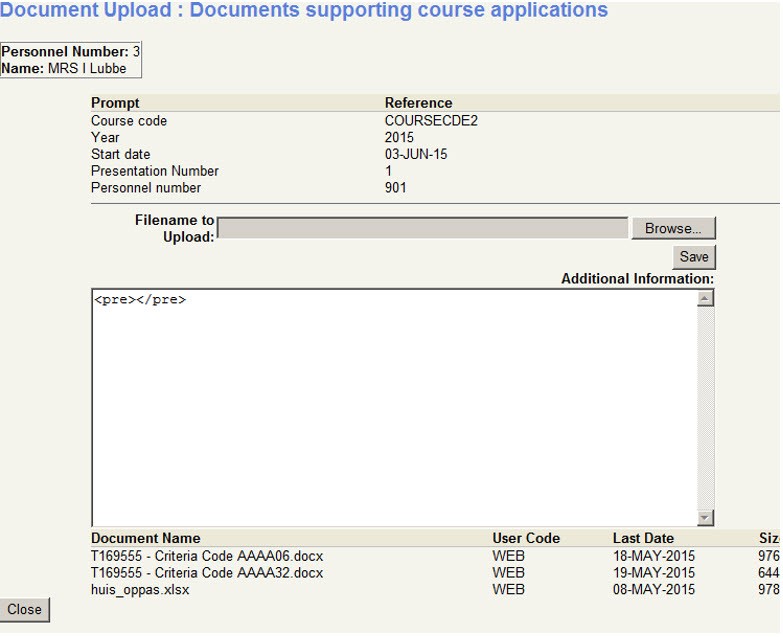Screen dimensions: 783x637
Task: Click the name MRS I Lubbe
Action: click(x=87, y=68)
